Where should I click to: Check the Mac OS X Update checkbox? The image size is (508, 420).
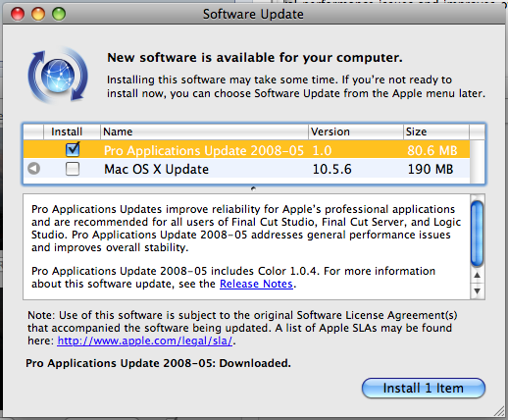[73, 169]
